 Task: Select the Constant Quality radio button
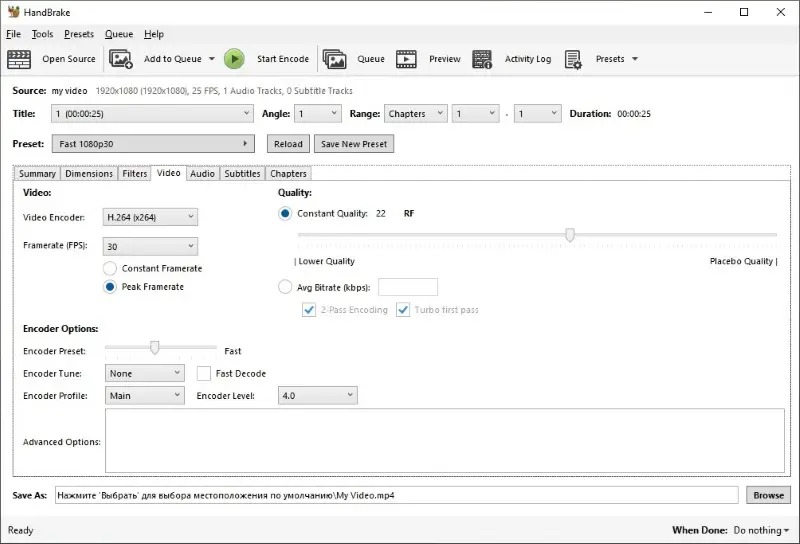pyautogui.click(x=285, y=214)
